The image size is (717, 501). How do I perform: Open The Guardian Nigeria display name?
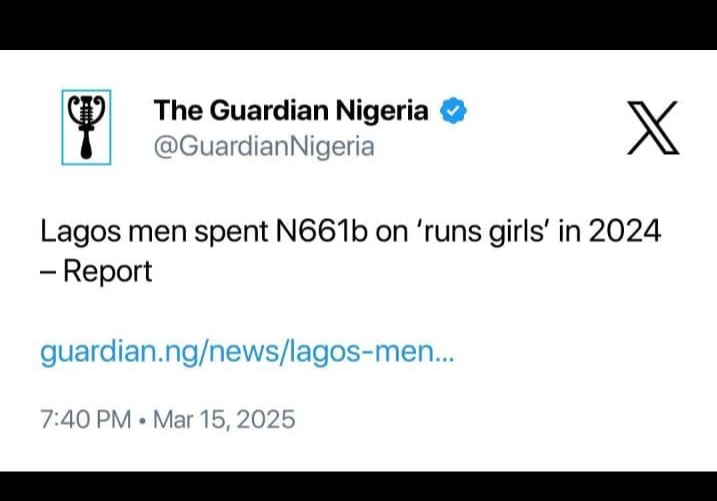pos(291,111)
